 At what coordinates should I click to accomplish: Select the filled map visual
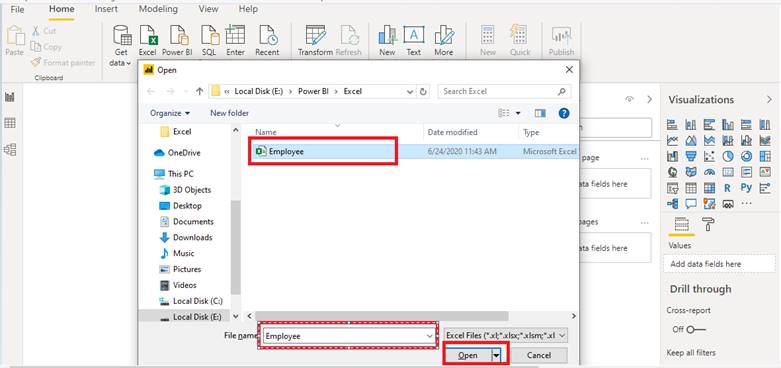coord(691,172)
